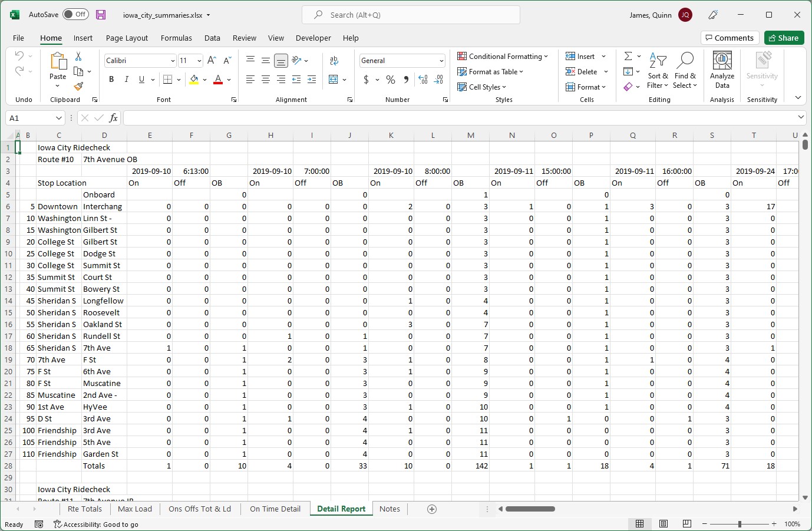Select the italic formatting icon

pos(126,79)
